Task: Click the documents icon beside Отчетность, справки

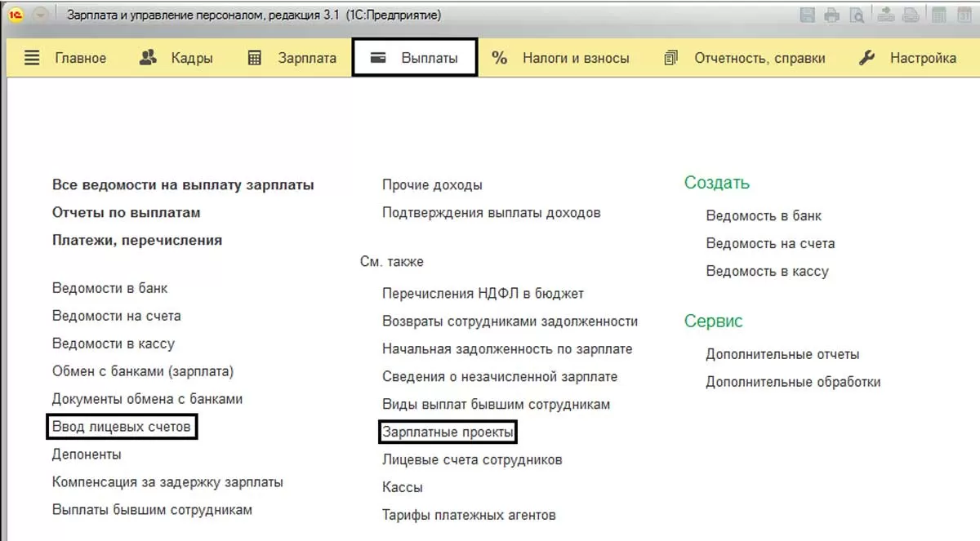Action: [671, 58]
